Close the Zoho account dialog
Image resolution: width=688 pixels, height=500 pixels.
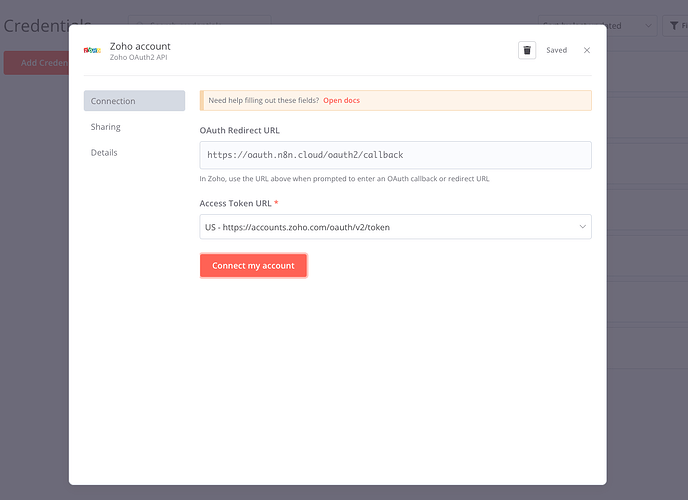coord(587,50)
